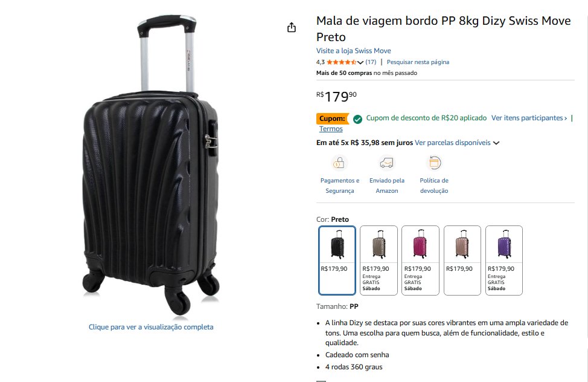
Task: Switch to the purple suitcase color option
Action: click(504, 259)
